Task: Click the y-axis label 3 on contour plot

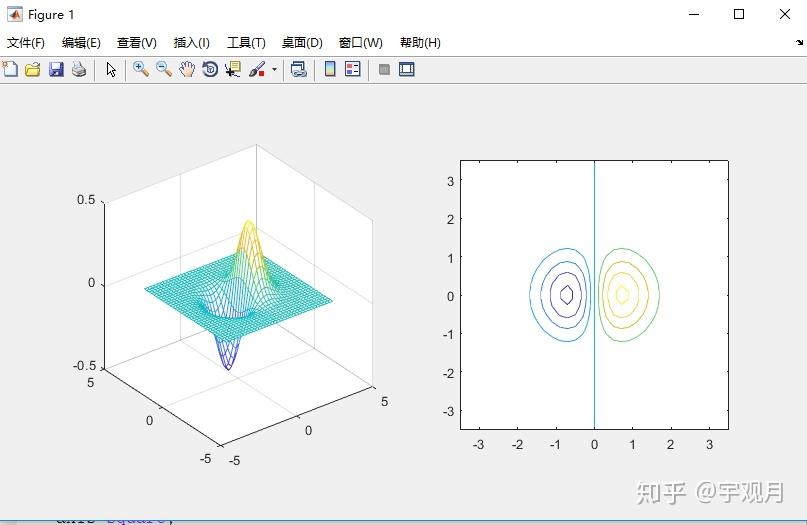Action: (450, 181)
